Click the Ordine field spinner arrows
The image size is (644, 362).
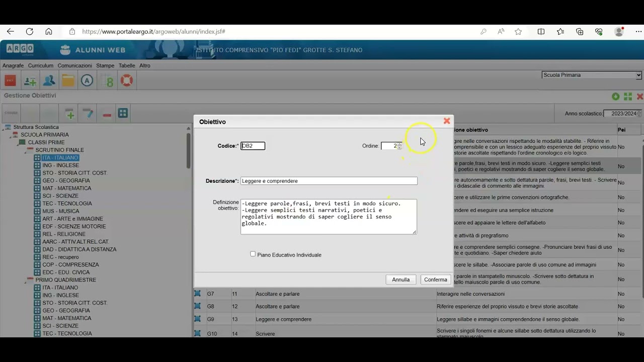point(399,146)
